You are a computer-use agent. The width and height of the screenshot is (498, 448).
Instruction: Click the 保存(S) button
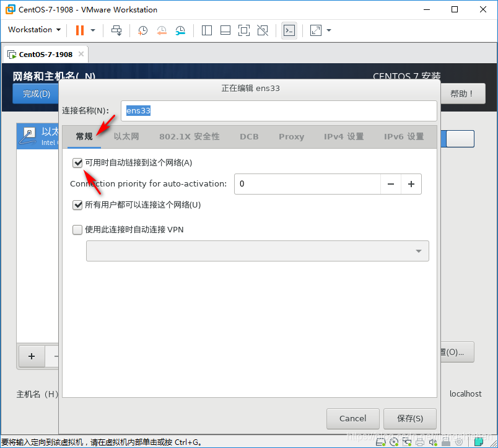(409, 418)
